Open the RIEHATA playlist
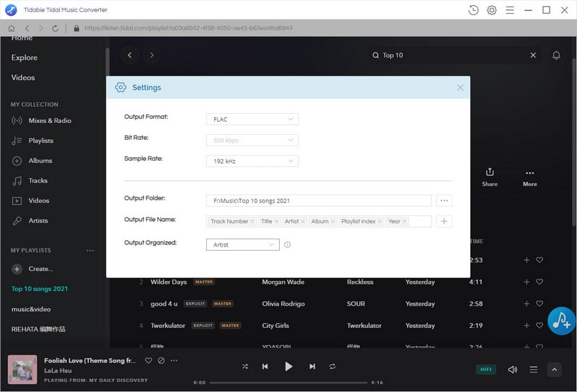Image resolution: width=577 pixels, height=392 pixels. pyautogui.click(x=38, y=329)
